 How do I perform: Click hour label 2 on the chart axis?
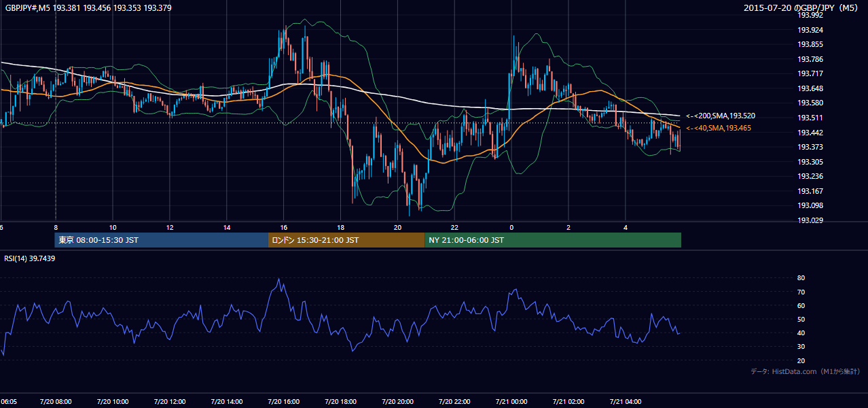point(568,227)
